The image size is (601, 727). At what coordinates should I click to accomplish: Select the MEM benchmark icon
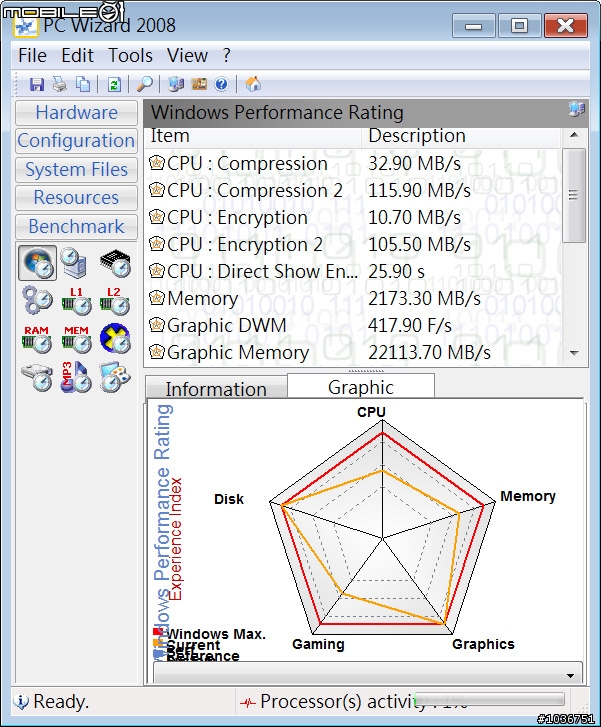tap(76, 339)
